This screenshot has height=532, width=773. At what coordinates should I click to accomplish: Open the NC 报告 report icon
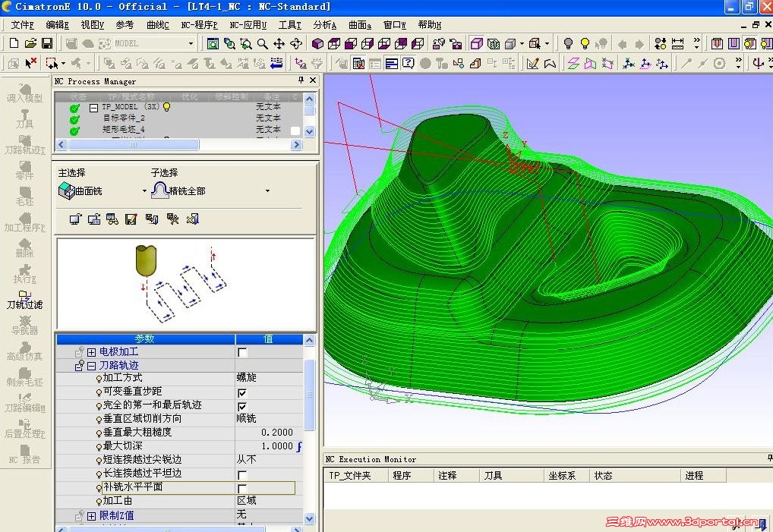[24, 454]
